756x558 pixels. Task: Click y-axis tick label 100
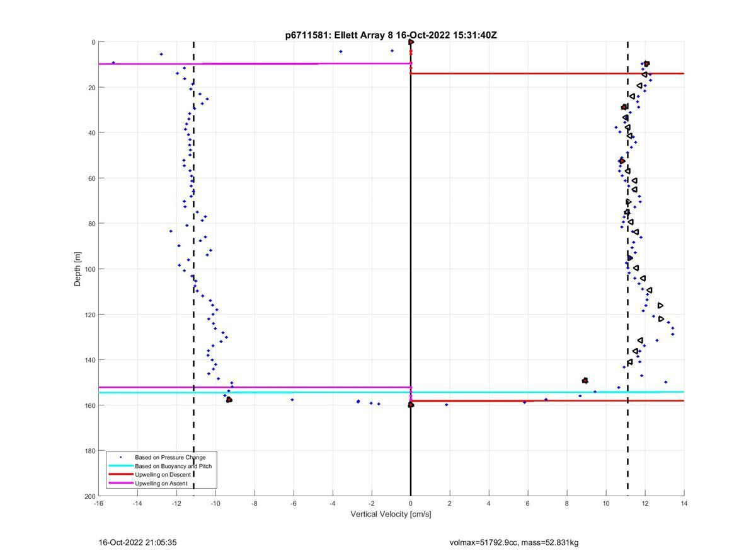click(90, 269)
